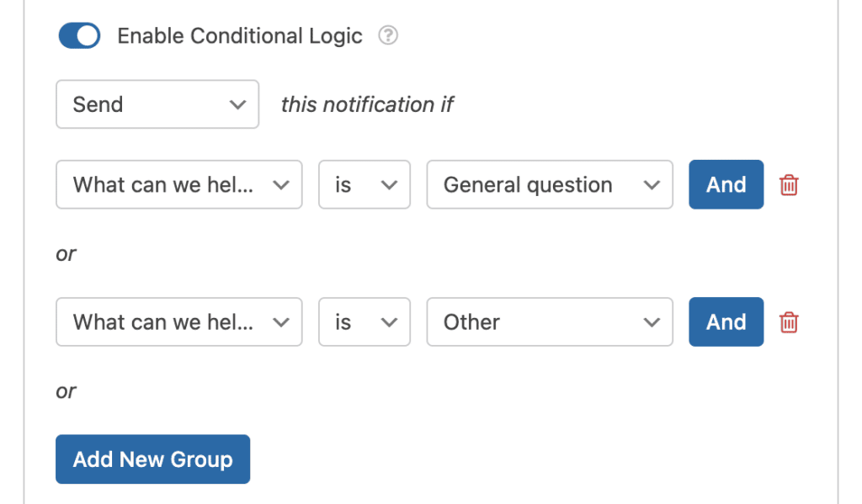The image size is (862, 504).
Task: Delete the second condition row via trash icon
Action: (x=789, y=322)
